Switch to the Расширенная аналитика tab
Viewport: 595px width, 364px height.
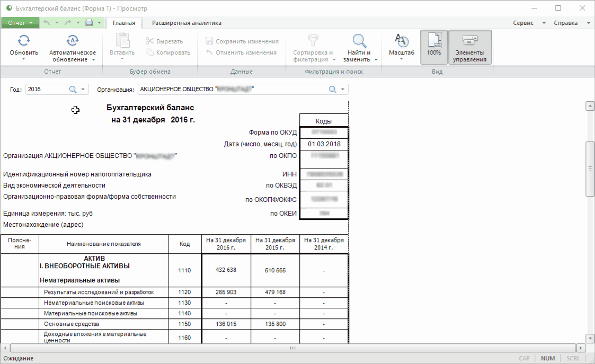[187, 23]
